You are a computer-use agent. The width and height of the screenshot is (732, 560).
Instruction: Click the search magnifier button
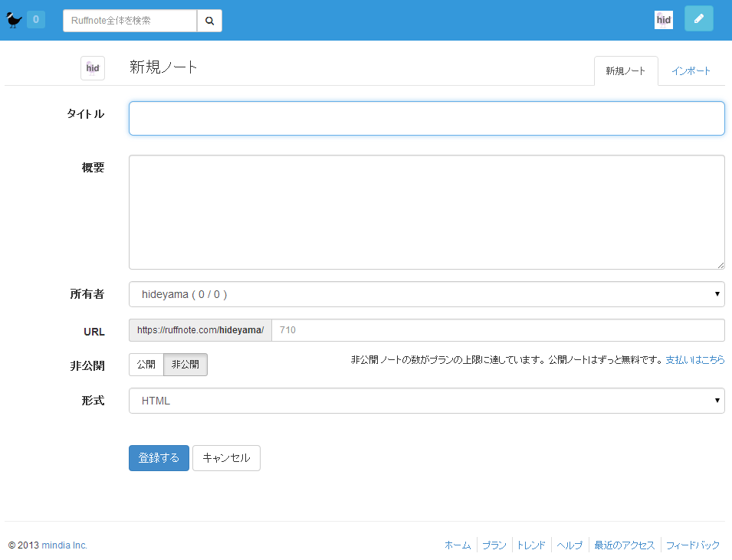point(209,21)
